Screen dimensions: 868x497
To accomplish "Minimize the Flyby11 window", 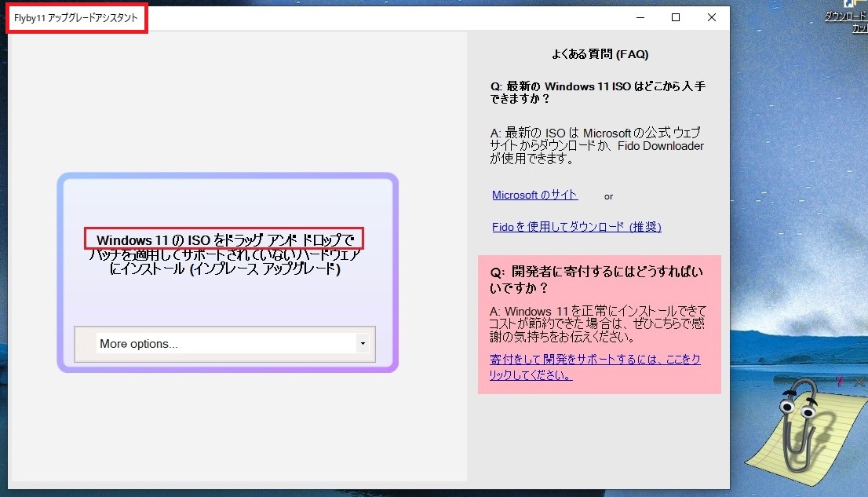I will (x=640, y=18).
